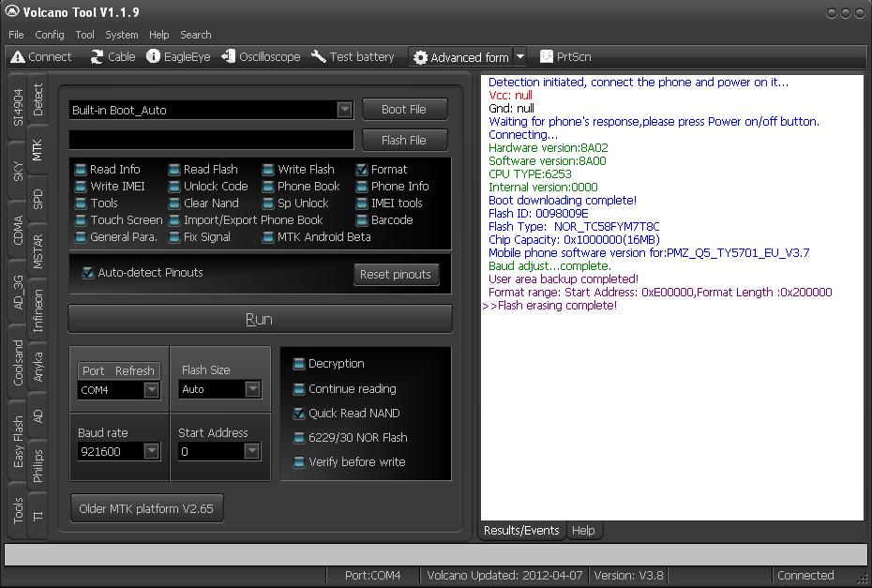
Task: Open the Cable tool
Action: pos(98,57)
